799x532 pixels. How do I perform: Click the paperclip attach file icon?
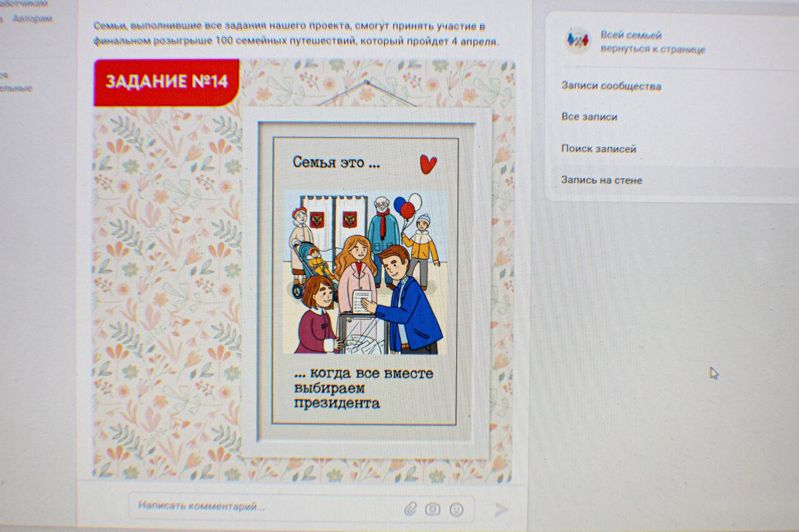(410, 509)
